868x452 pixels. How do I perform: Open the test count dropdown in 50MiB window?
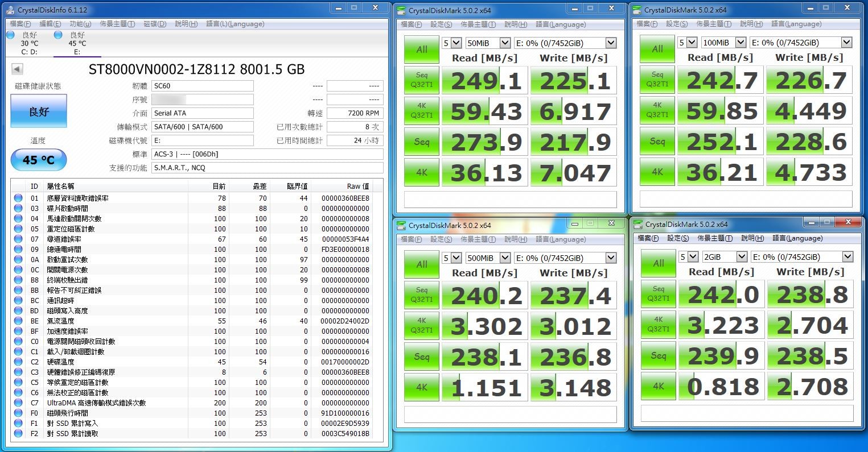tap(451, 43)
